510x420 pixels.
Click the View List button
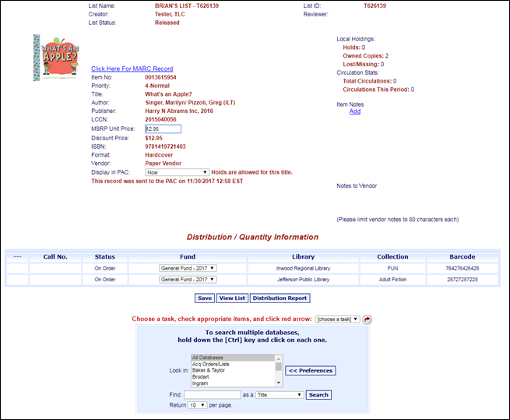pyautogui.click(x=232, y=298)
